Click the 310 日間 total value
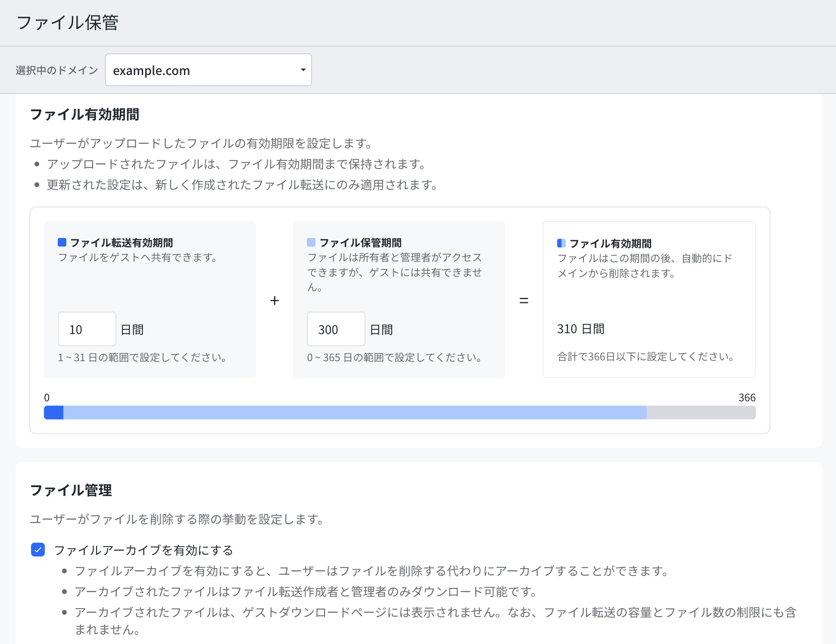This screenshot has width=836, height=644. point(580,329)
